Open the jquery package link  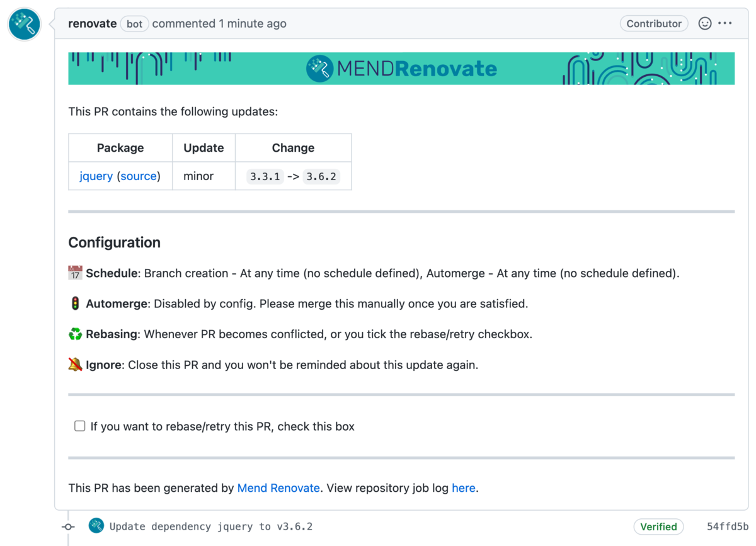[96, 176]
